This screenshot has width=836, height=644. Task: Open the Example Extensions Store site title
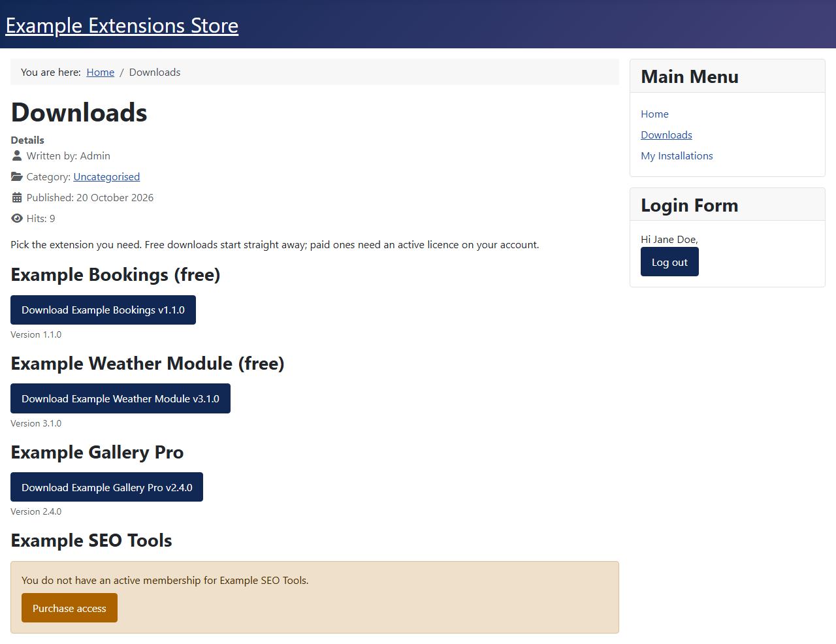tap(122, 25)
